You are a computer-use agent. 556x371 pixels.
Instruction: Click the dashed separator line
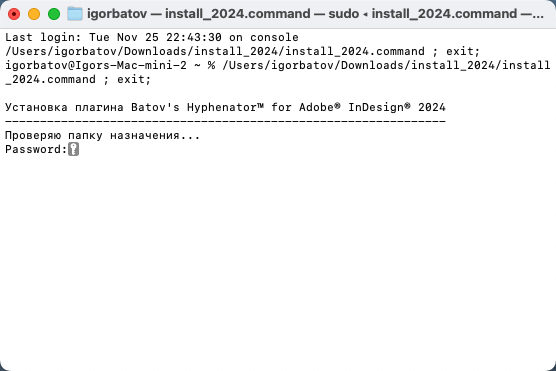[225, 121]
